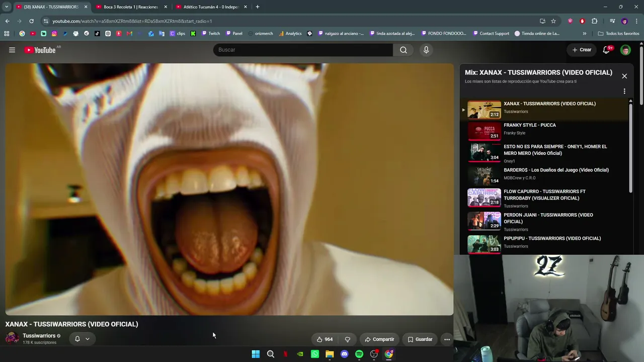Open the Tussiwarriors channel name link
644x362 pixels.
[x=39, y=335]
